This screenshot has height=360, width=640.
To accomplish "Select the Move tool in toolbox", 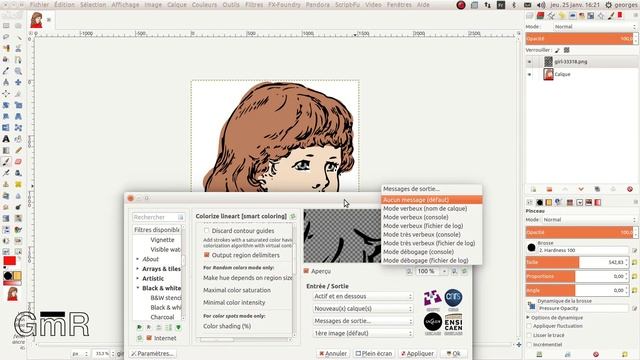I will [18, 82].
